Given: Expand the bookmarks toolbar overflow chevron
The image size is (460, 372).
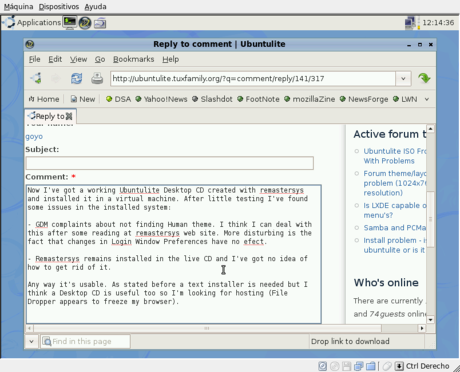Looking at the screenshot, I should [x=427, y=99].
